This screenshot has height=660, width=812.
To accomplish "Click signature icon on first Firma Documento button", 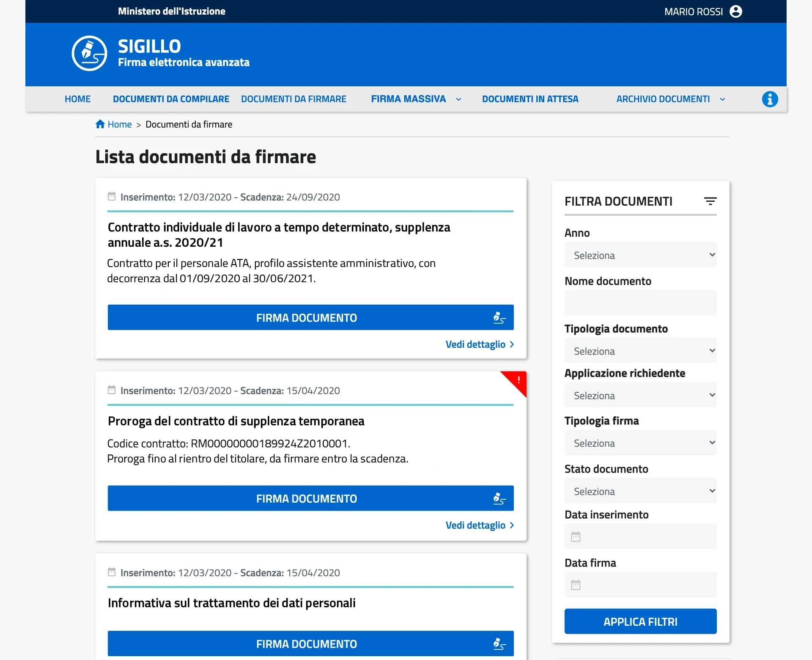I will coord(499,318).
